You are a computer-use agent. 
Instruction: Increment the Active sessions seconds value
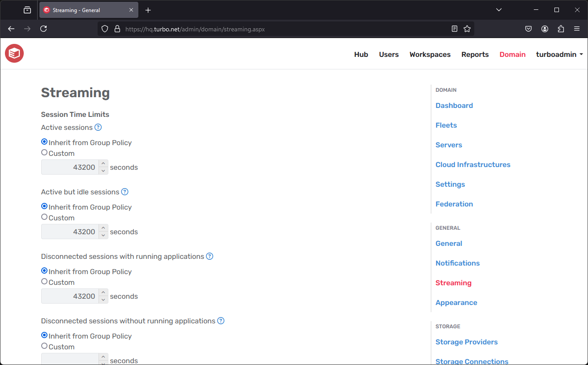[x=103, y=164]
